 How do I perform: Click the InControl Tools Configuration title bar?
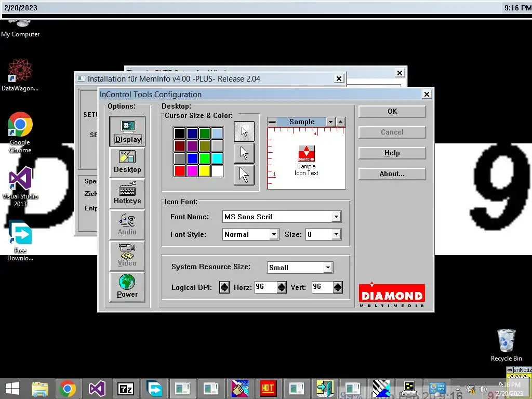[x=260, y=95]
